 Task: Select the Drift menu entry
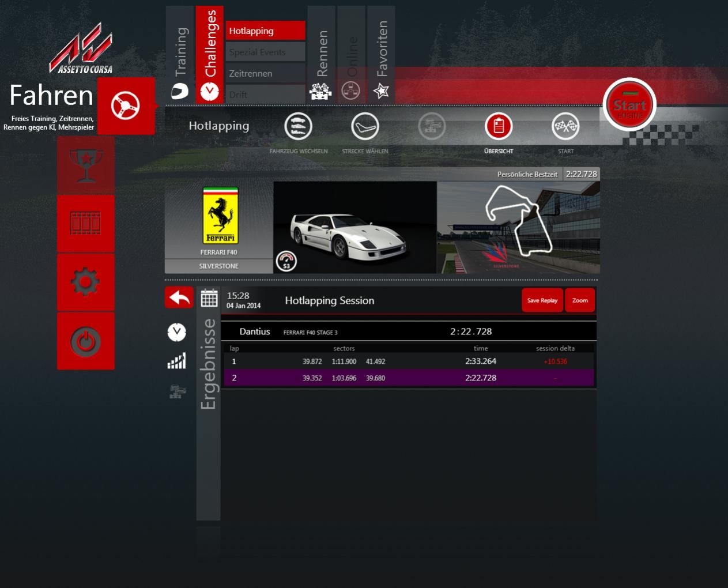click(x=265, y=94)
